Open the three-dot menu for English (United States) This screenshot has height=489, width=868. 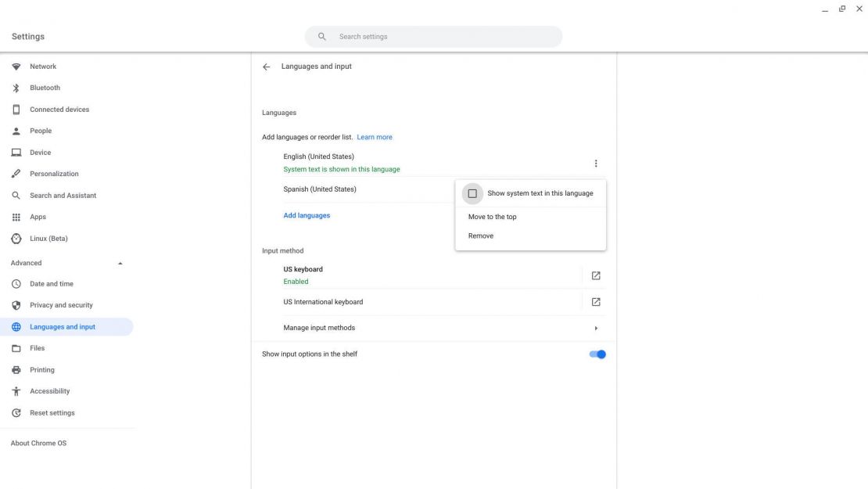(x=595, y=162)
